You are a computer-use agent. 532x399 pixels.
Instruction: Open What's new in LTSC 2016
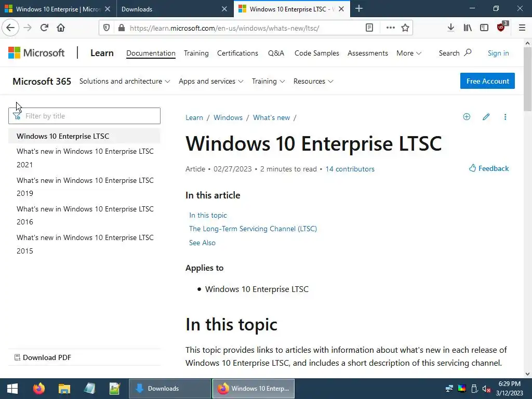[x=85, y=216]
